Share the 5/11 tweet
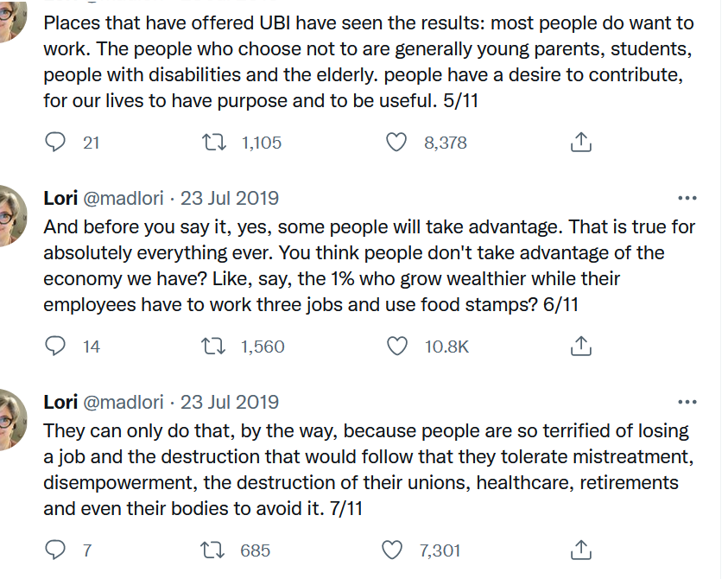Screen dimensions: 728x579 [581, 143]
